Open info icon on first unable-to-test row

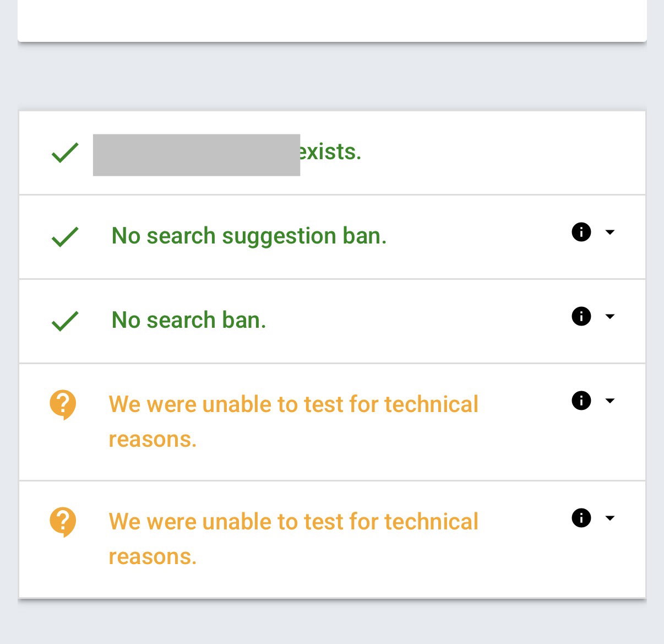(581, 401)
